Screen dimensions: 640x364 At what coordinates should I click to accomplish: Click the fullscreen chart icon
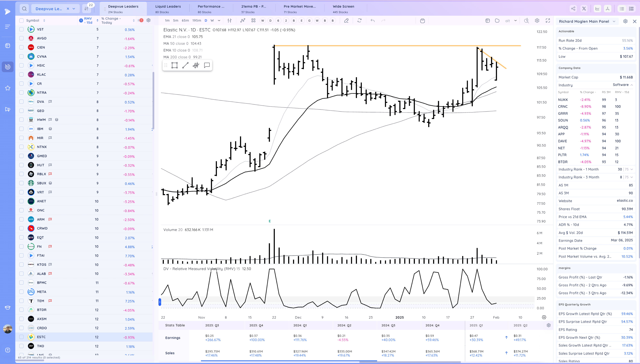coord(548,20)
